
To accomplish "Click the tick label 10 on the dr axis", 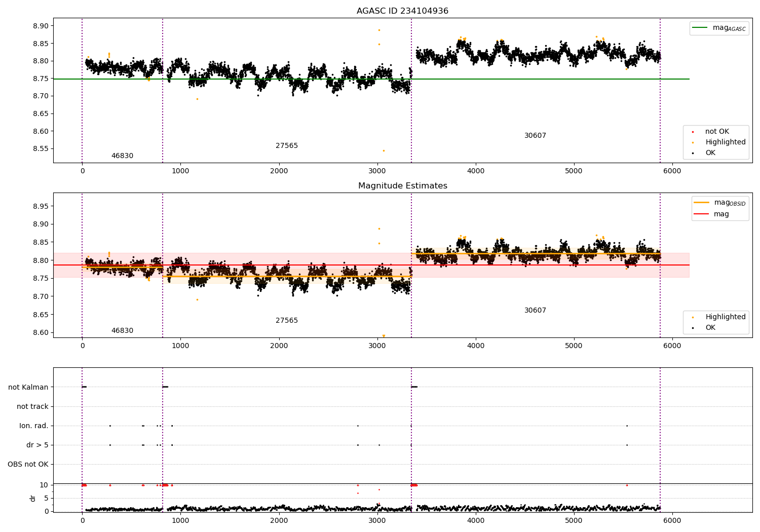I will (45, 485).
